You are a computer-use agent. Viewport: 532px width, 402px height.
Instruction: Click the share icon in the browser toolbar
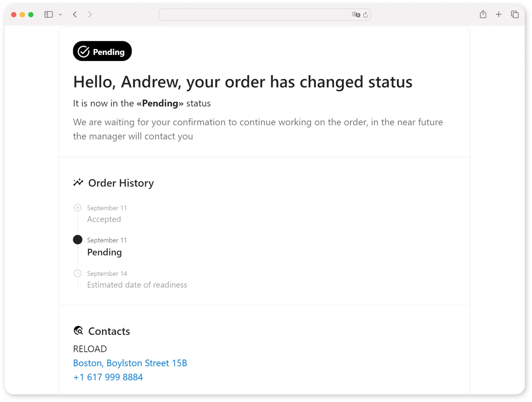pyautogui.click(x=483, y=14)
